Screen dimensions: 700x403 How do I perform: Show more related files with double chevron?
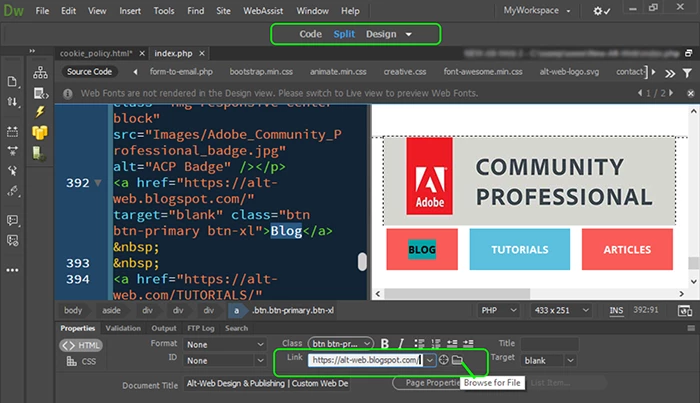coord(670,74)
